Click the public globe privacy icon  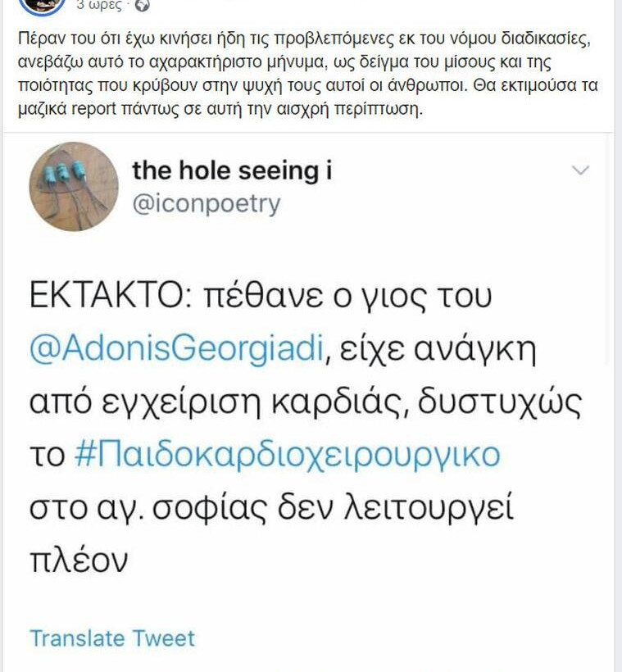(x=143, y=5)
